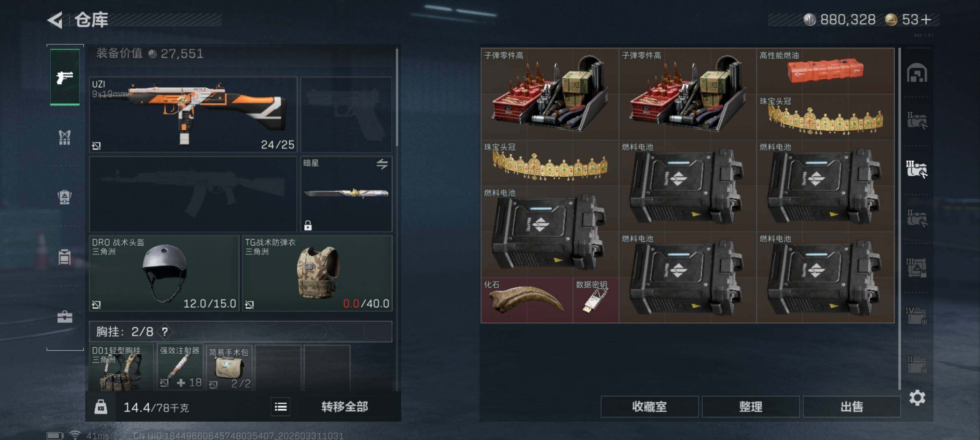Open the settings gear icon

pyautogui.click(x=917, y=398)
